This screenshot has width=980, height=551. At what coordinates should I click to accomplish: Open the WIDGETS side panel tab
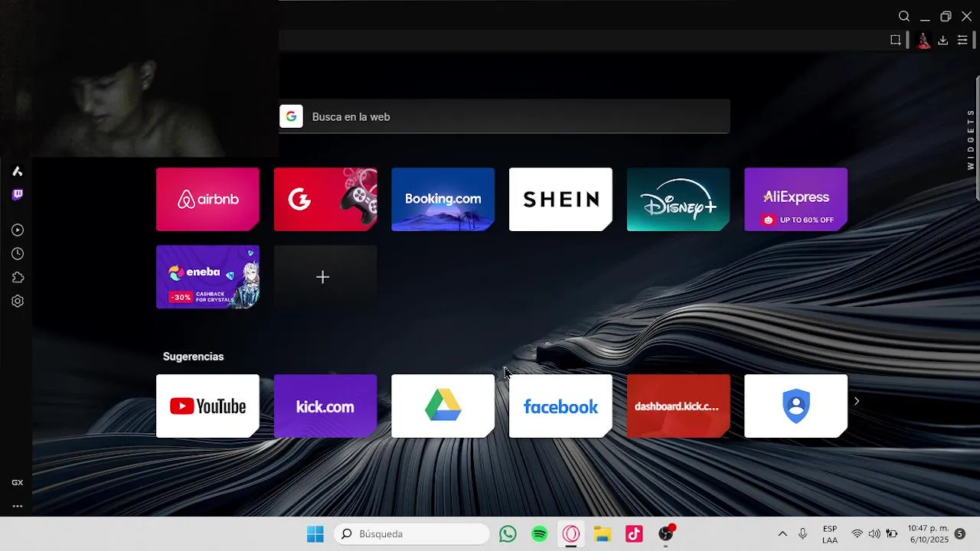[x=971, y=139]
